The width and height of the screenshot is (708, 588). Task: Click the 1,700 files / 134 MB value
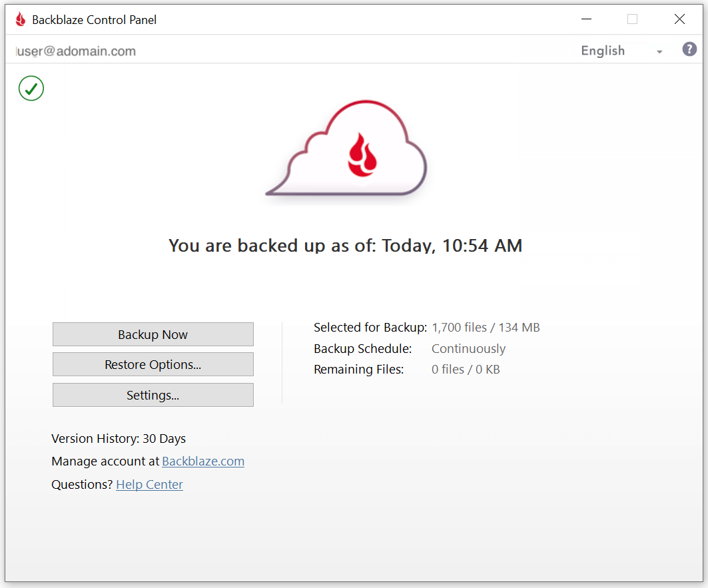coord(486,328)
